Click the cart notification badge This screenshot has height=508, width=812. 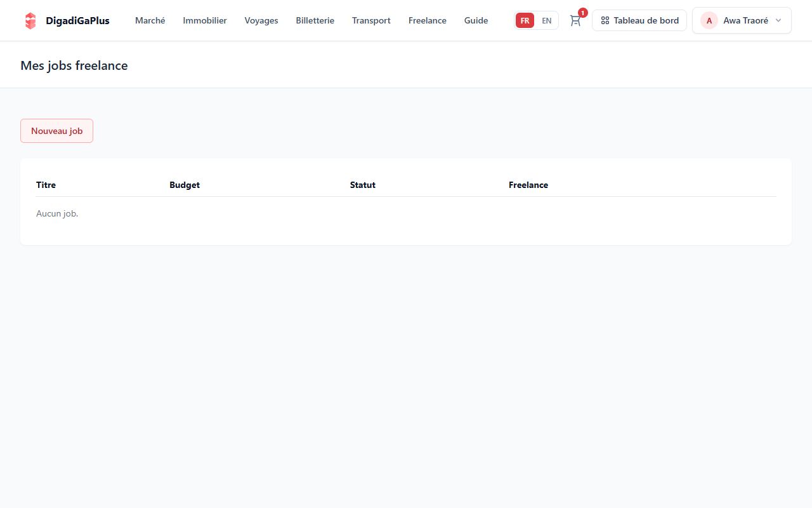click(582, 13)
